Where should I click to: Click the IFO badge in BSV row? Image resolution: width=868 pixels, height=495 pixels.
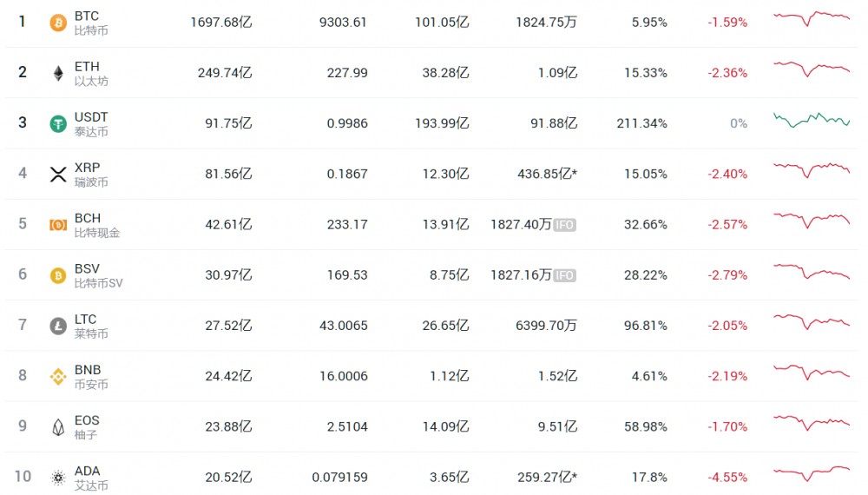[565, 275]
